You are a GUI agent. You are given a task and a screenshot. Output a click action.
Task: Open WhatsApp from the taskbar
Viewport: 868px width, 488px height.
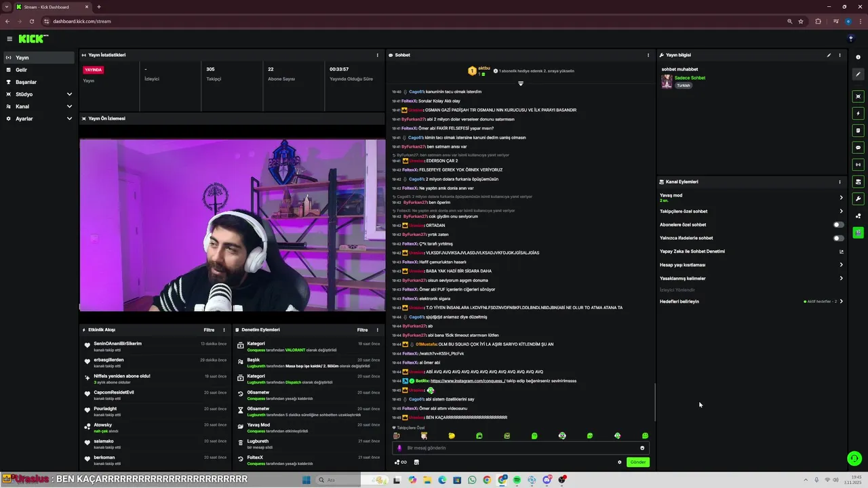(x=472, y=480)
